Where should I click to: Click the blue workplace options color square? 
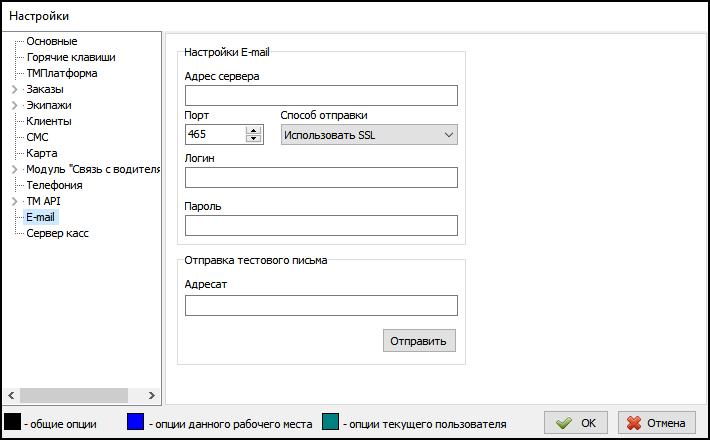click(x=135, y=423)
